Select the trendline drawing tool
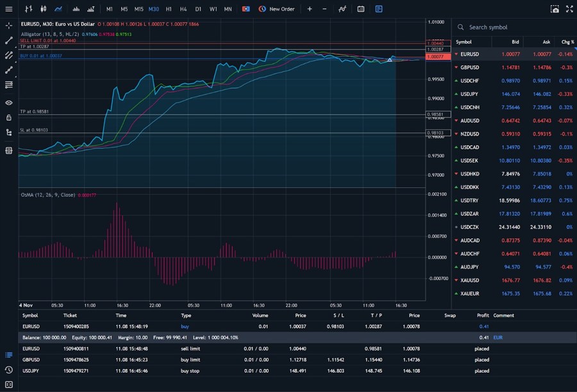577x392 pixels. [8, 40]
